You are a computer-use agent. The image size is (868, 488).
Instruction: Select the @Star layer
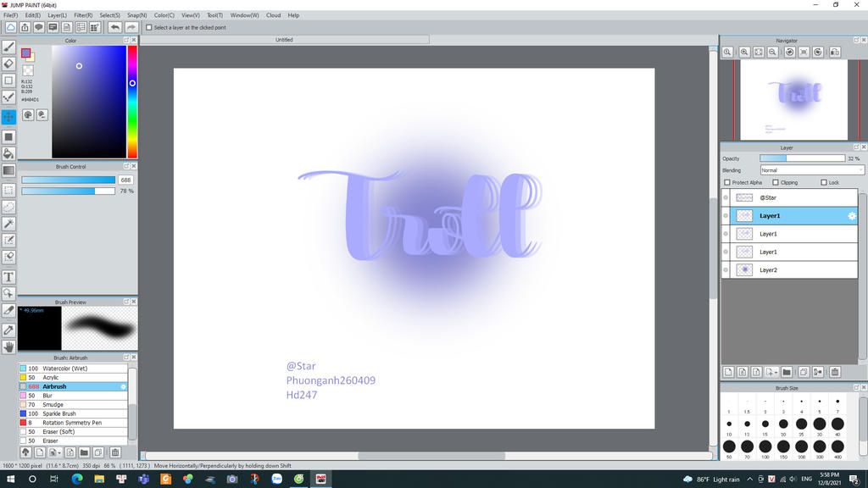click(794, 197)
